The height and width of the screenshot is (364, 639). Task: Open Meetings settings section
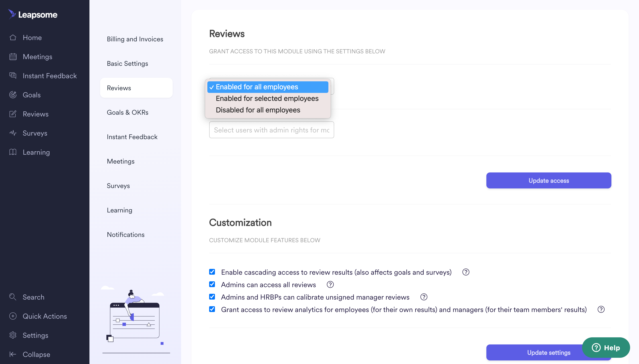(x=121, y=161)
